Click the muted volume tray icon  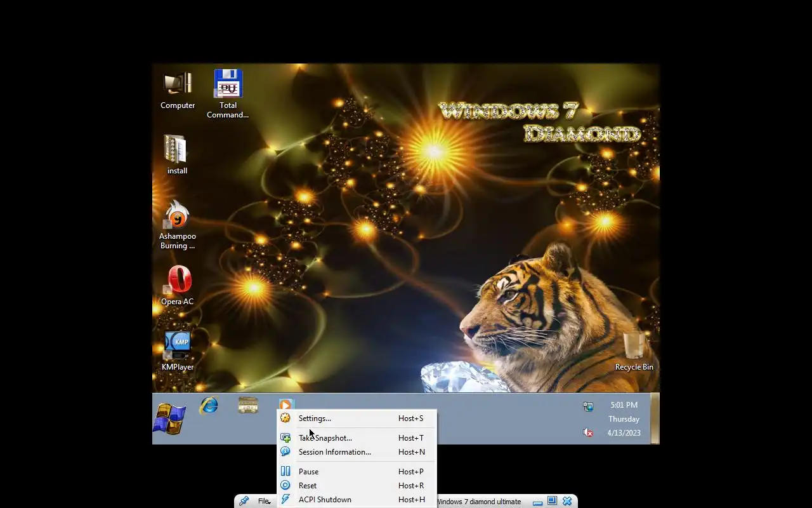point(588,432)
